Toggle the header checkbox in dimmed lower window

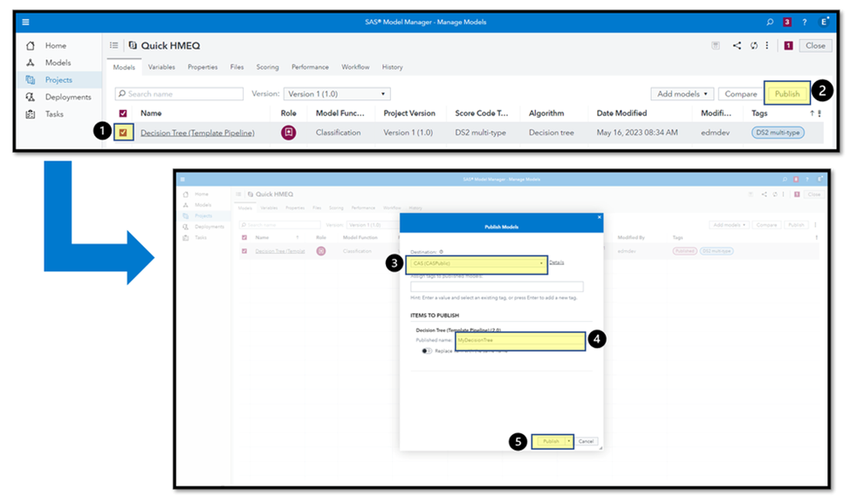pyautogui.click(x=244, y=237)
